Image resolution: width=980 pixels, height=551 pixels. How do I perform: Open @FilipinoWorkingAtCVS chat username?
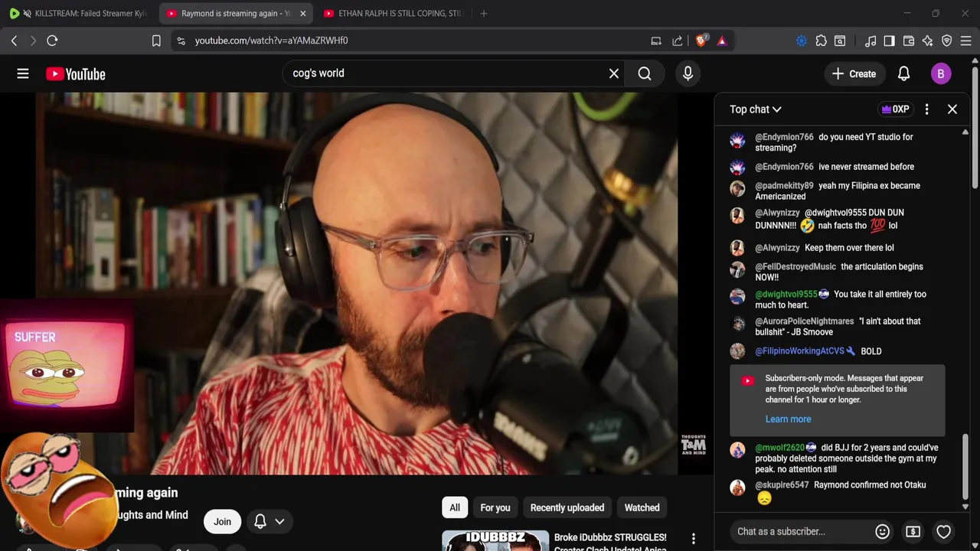[799, 351]
